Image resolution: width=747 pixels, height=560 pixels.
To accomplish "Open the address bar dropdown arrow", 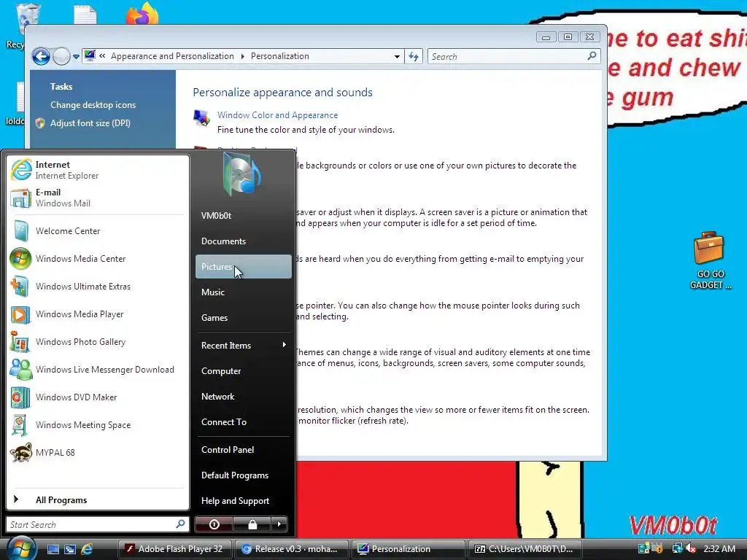I will [x=397, y=57].
